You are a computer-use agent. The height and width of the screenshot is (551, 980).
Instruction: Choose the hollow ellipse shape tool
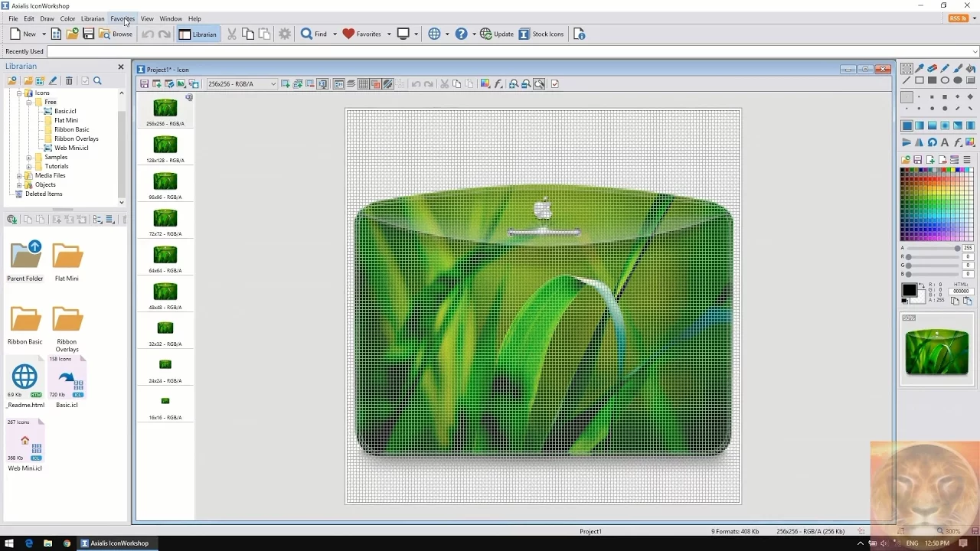pyautogui.click(x=945, y=80)
